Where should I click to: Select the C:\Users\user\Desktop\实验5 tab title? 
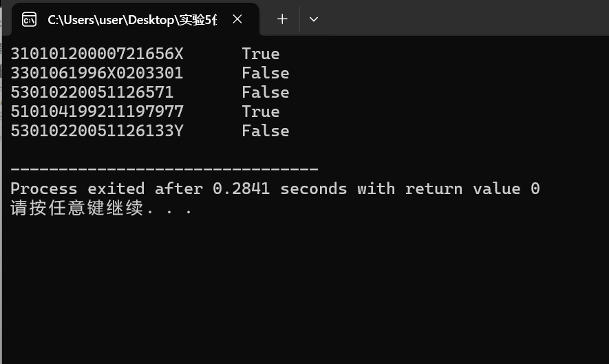tap(132, 19)
